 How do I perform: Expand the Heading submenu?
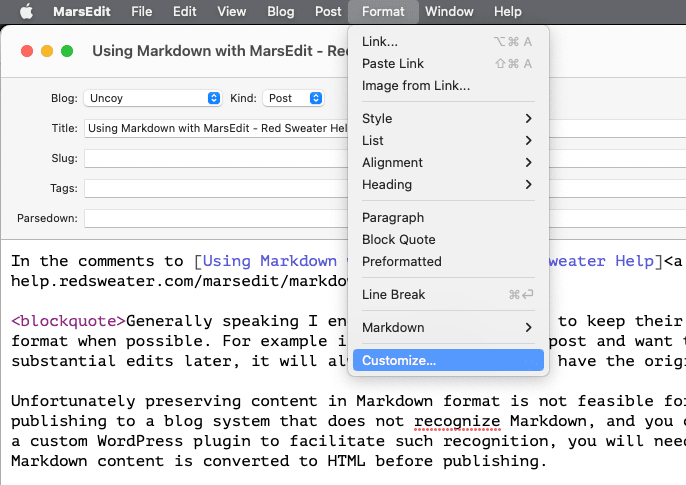(x=448, y=185)
